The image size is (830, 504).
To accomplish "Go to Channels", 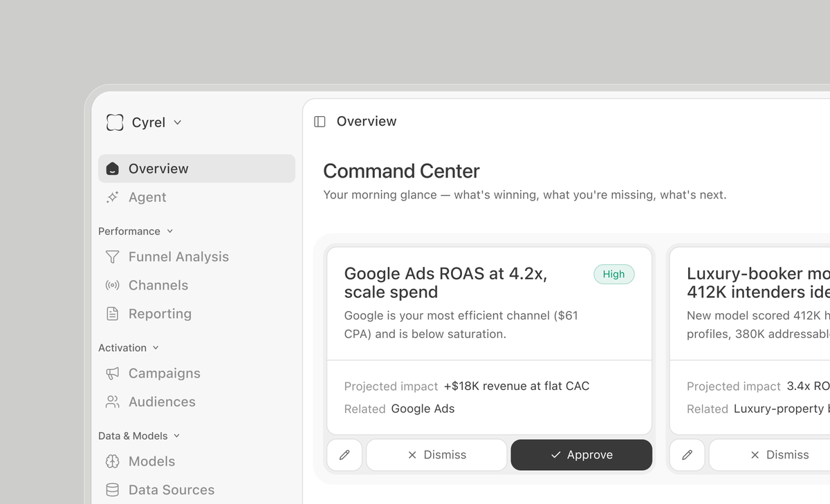I will (x=196, y=285).
